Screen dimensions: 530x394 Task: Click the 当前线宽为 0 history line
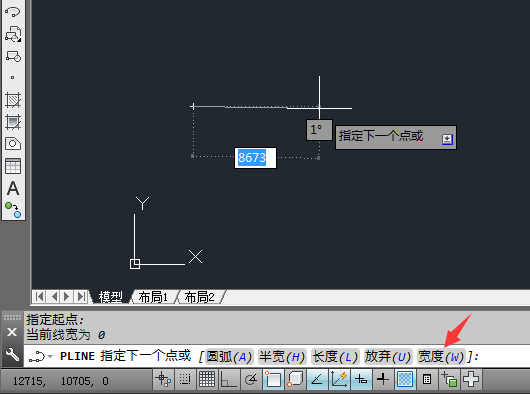click(66, 335)
